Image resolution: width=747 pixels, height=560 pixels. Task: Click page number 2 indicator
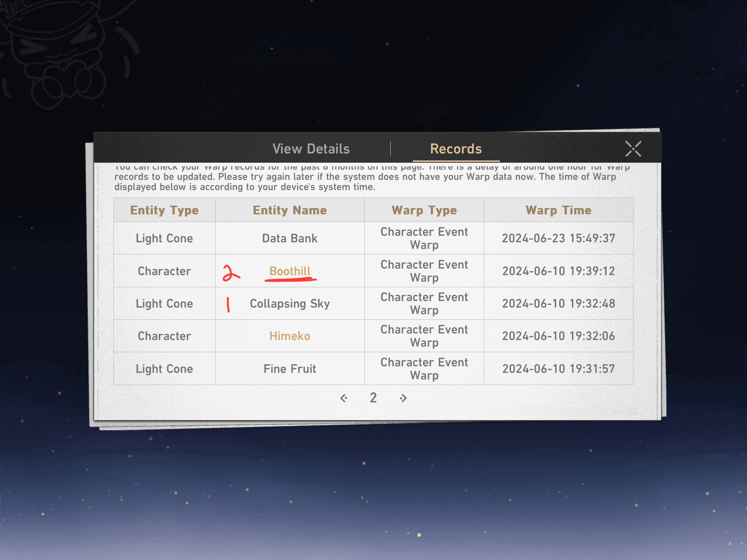point(373,398)
